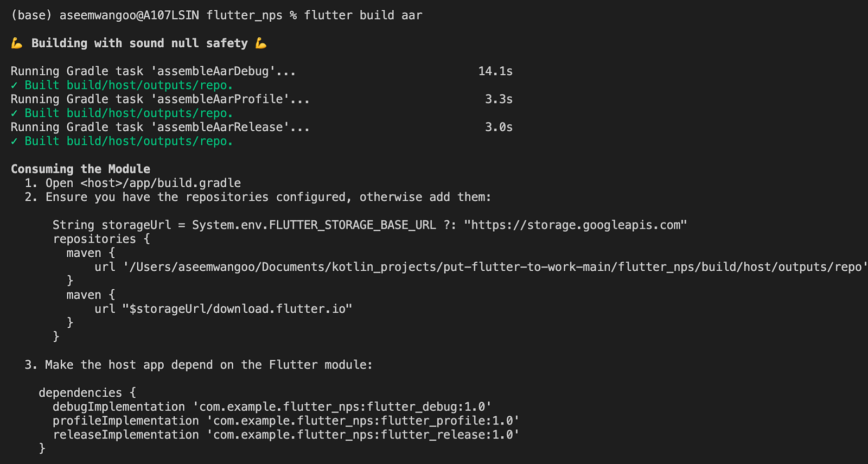Viewport: 868px width, 464px height.
Task: Click the checkmark after assembleAarRelease
Action: coord(14,142)
